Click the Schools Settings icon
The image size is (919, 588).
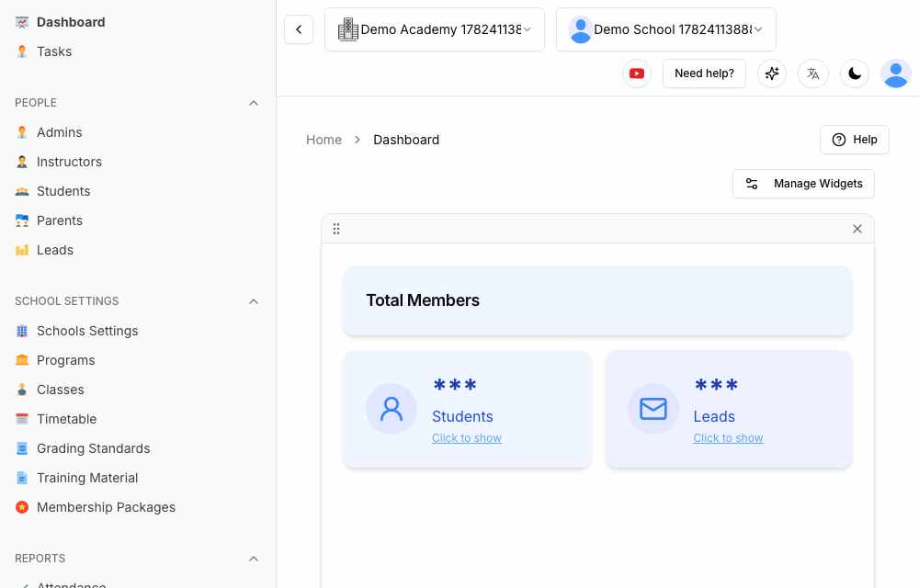pos(22,331)
